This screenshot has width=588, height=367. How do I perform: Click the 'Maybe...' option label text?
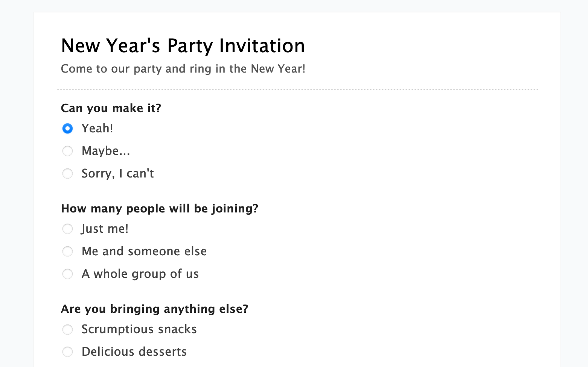coord(106,151)
